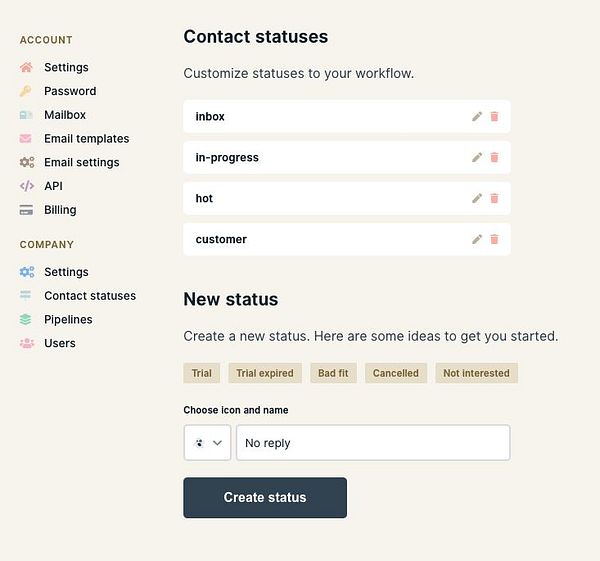This screenshot has width=600, height=561.
Task: Click trash icon for the hot status
Action: [494, 199]
